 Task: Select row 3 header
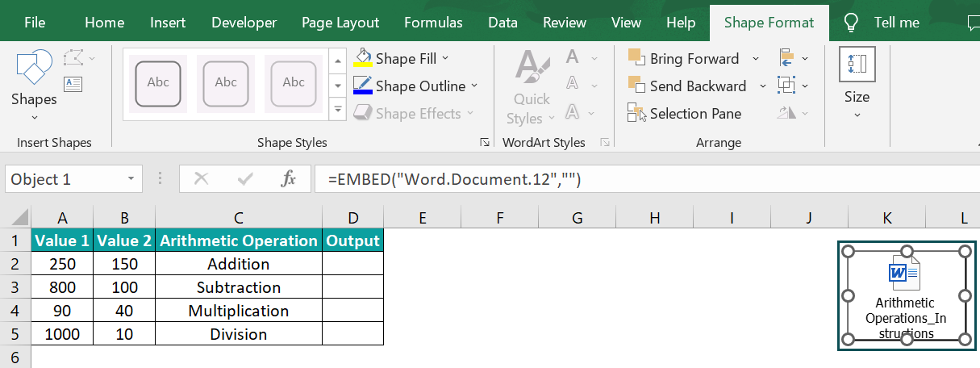tap(15, 287)
